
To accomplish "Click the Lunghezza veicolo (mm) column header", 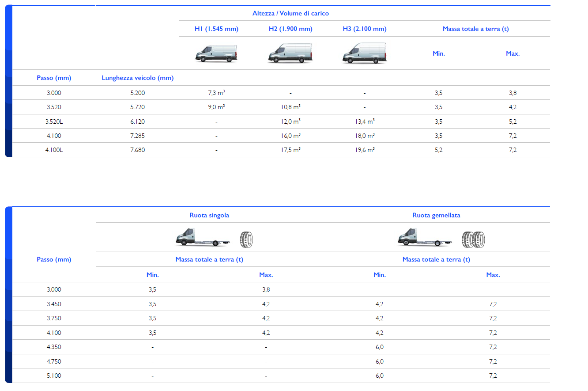I will [138, 78].
